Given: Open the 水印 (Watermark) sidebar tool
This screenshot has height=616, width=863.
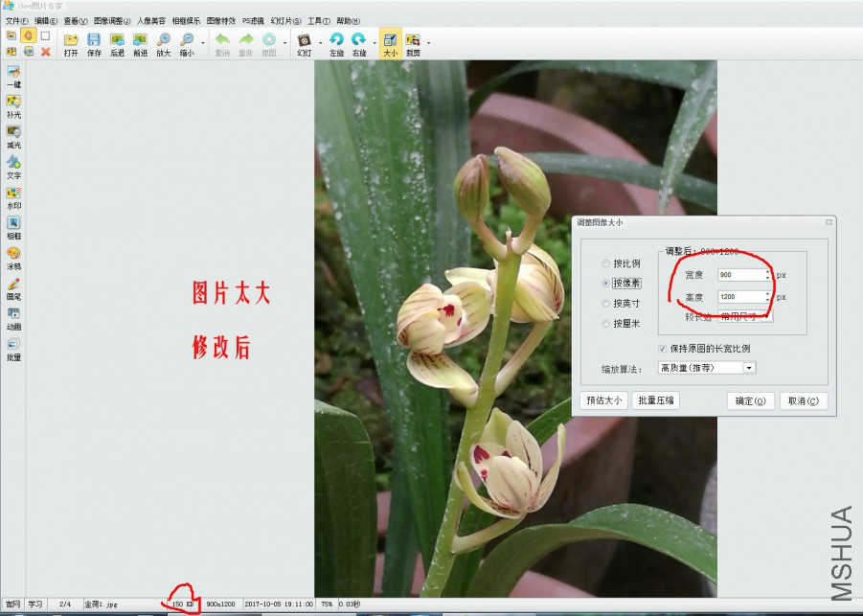Looking at the screenshot, I should tap(13, 196).
